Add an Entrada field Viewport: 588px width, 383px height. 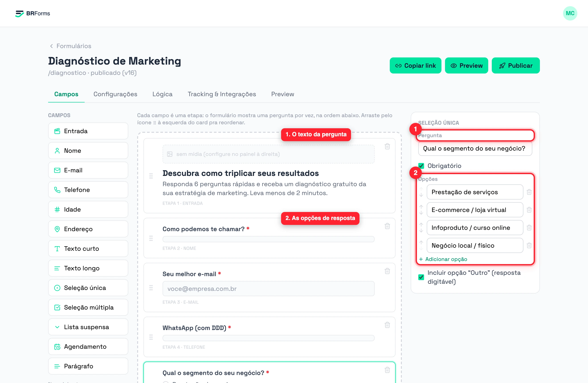[88, 131]
